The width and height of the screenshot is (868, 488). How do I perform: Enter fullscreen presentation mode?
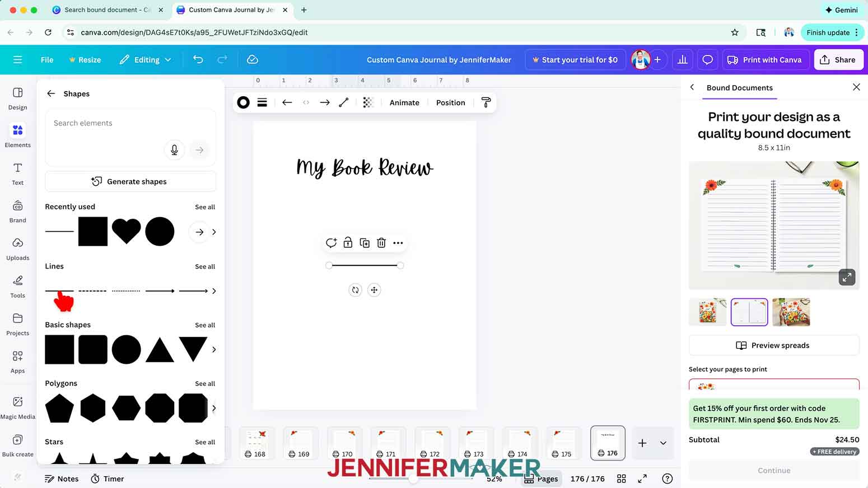point(642,478)
